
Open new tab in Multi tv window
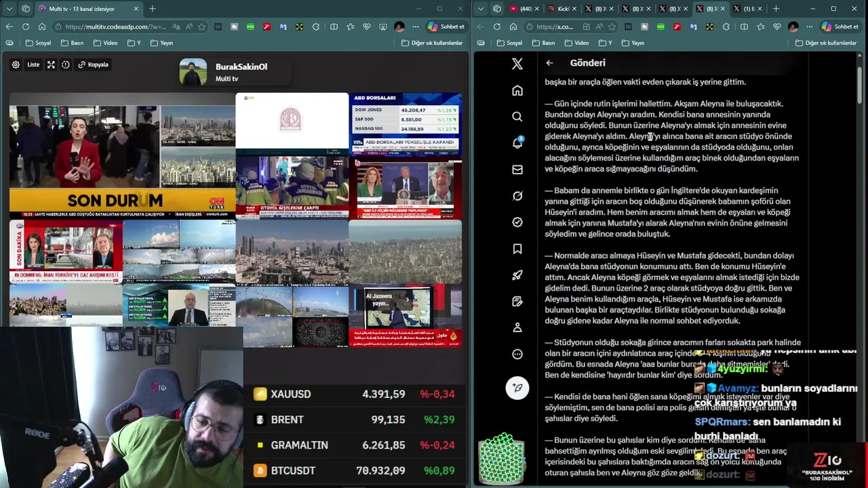[x=153, y=9]
